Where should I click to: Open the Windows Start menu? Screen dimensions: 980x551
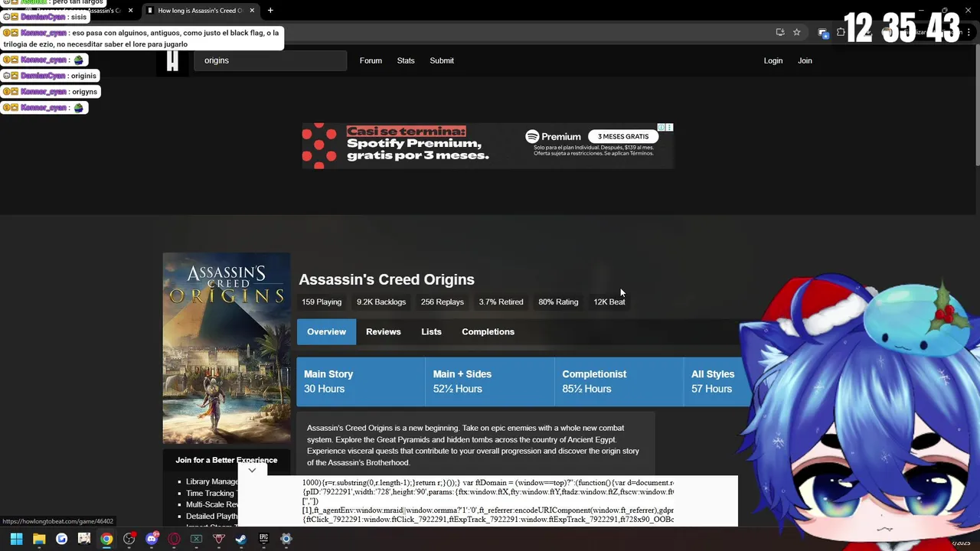click(16, 539)
